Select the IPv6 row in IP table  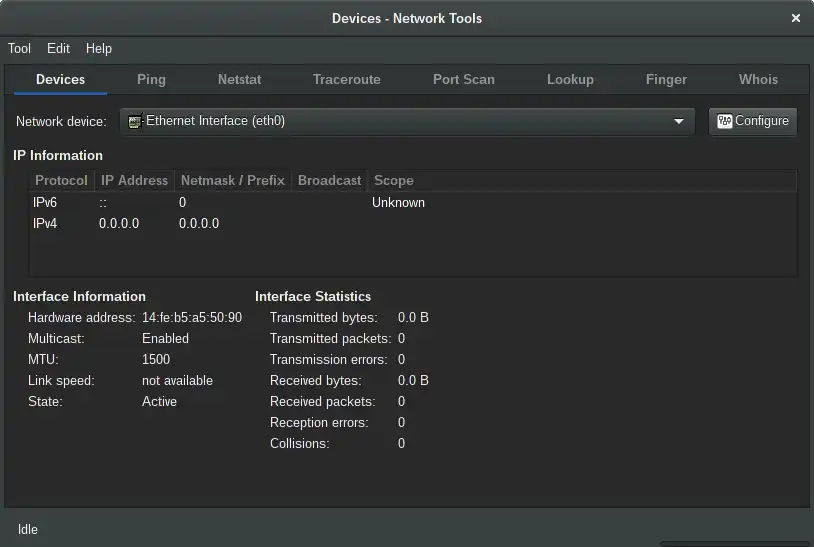(x=413, y=202)
